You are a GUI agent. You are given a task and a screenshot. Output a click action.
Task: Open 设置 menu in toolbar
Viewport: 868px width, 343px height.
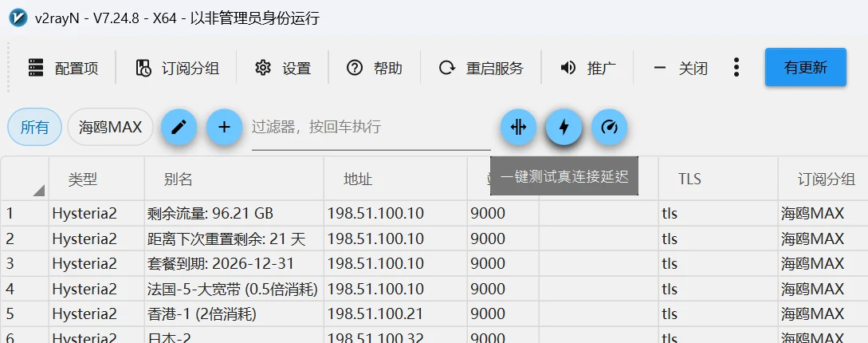point(283,68)
